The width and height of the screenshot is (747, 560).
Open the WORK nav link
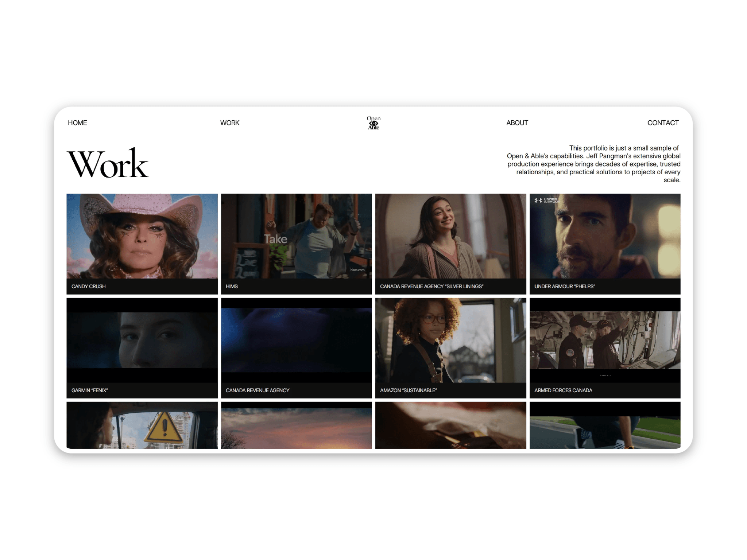(230, 123)
